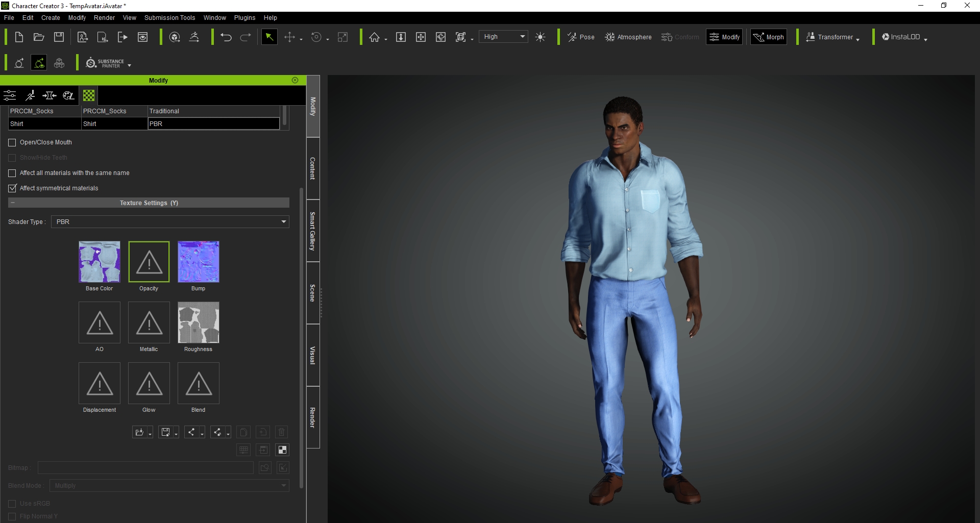
Task: Close the Modify panel
Action: point(295,80)
